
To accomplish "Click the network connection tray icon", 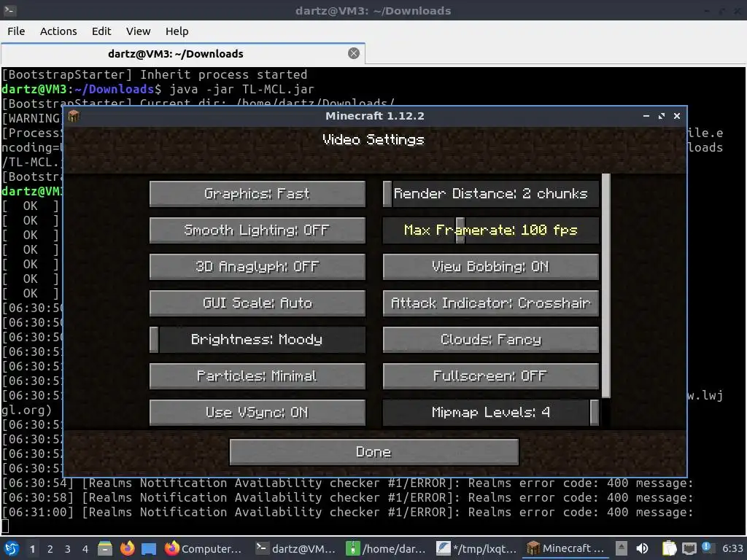I will [689, 549].
